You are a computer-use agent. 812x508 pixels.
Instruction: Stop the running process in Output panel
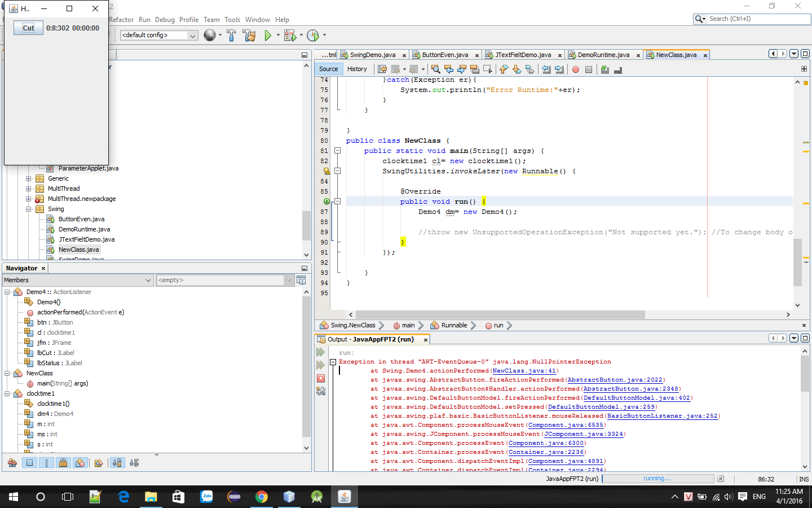pos(321,378)
